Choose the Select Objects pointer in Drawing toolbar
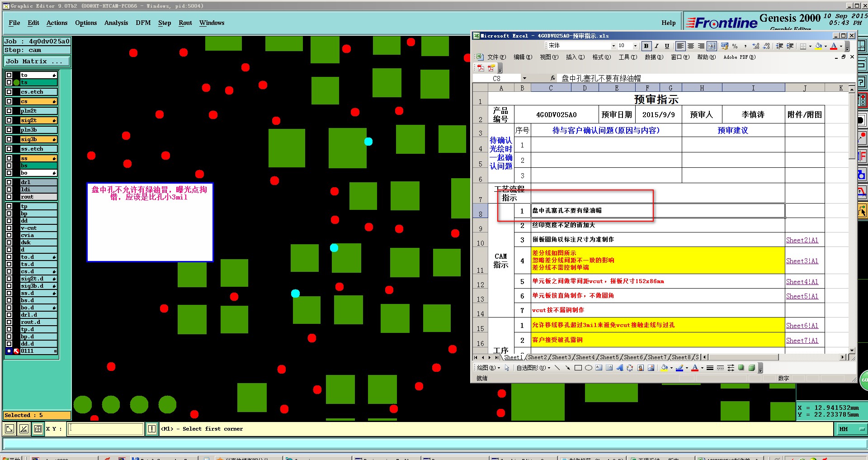This screenshot has width=868, height=460. [507, 368]
